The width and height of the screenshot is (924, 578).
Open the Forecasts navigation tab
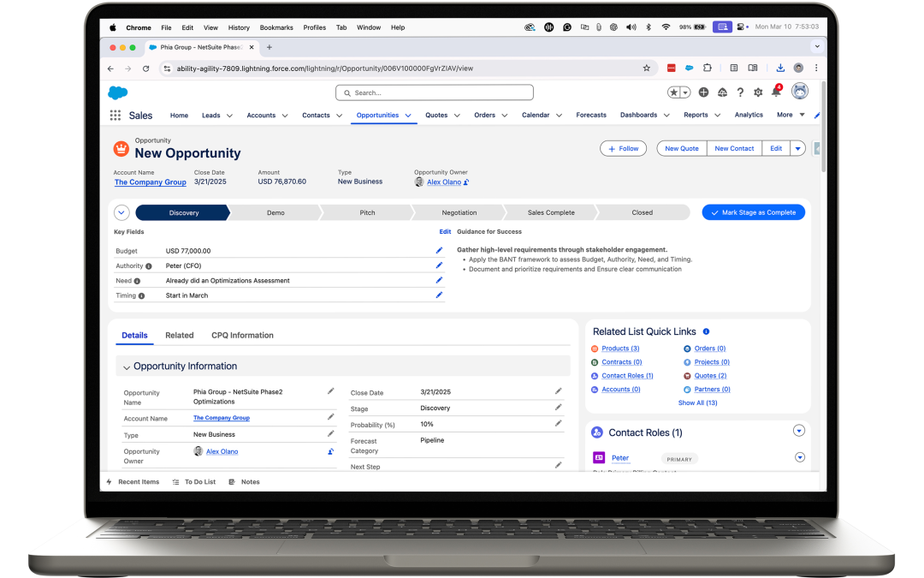pyautogui.click(x=590, y=115)
